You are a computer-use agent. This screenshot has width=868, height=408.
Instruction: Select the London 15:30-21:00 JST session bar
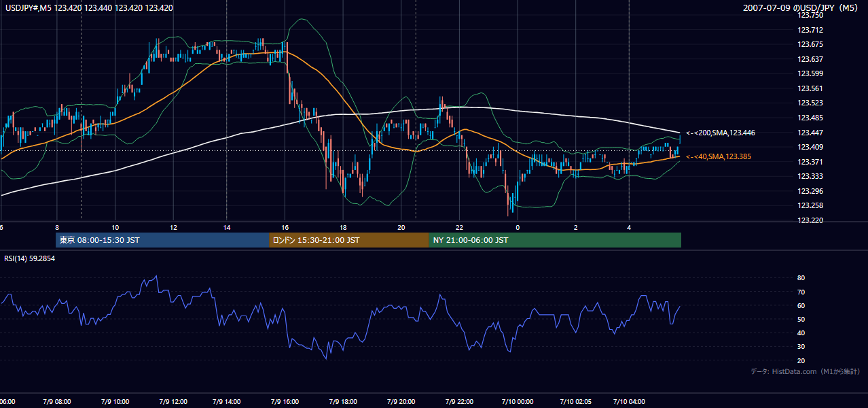click(349, 240)
